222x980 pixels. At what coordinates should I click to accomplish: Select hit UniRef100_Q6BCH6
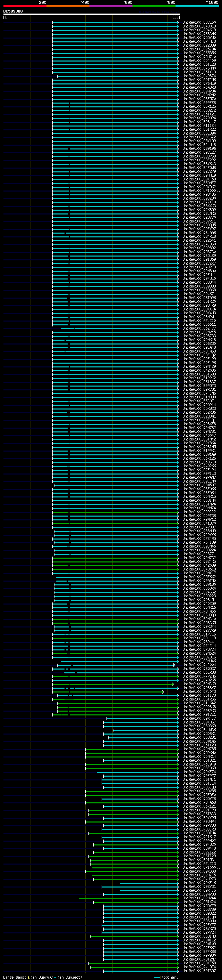click(x=199, y=34)
